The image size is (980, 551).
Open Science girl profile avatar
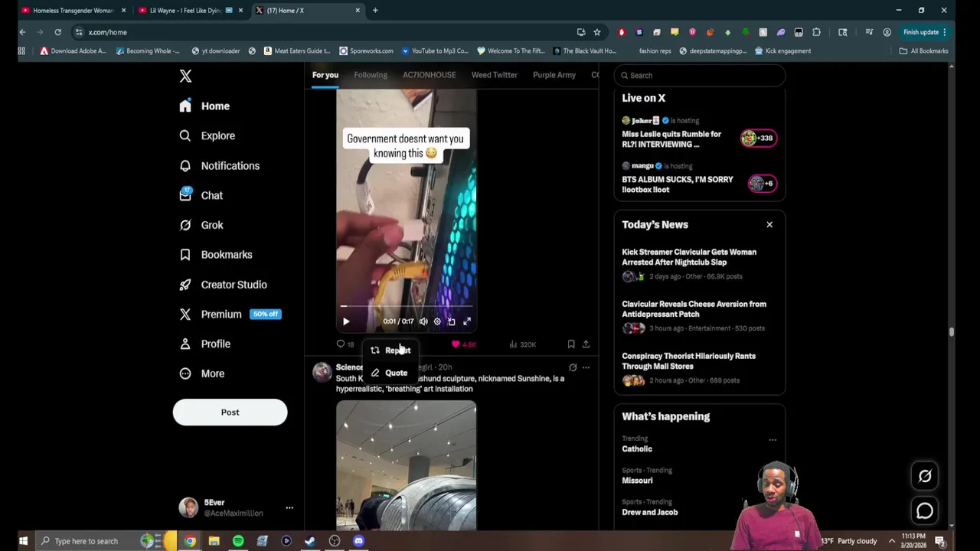click(x=322, y=373)
